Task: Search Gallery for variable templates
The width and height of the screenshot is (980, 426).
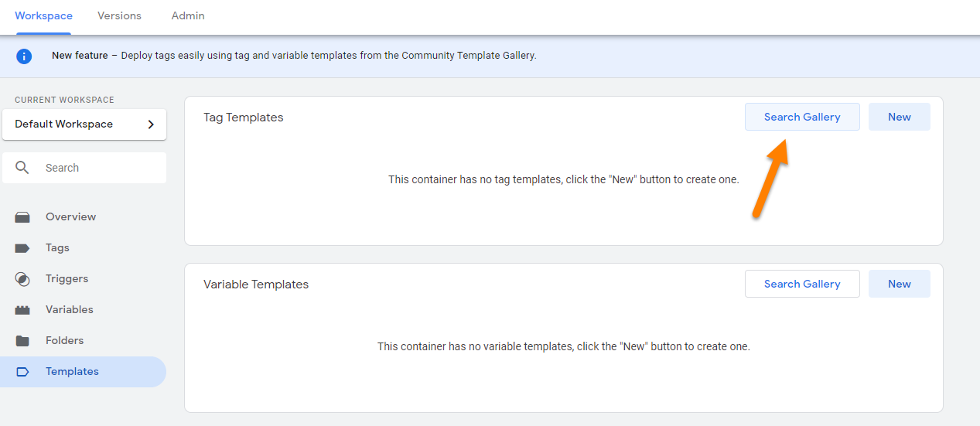Action: pyautogui.click(x=802, y=284)
